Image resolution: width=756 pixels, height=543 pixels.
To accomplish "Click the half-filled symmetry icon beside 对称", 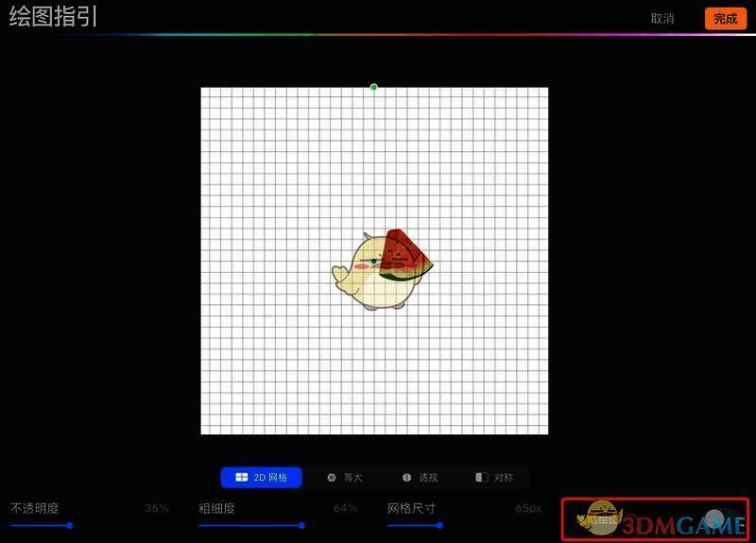I will click(x=482, y=477).
